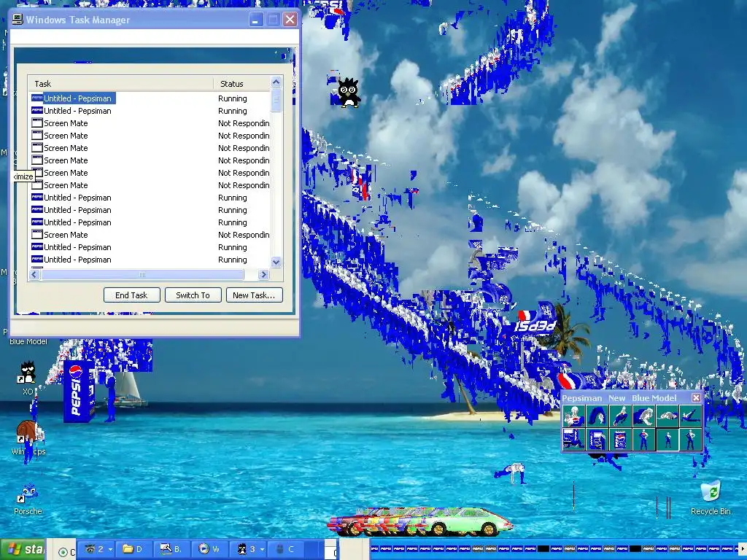Sort tasks by the Task column header
The height and width of the screenshot is (560, 747).
120,84
